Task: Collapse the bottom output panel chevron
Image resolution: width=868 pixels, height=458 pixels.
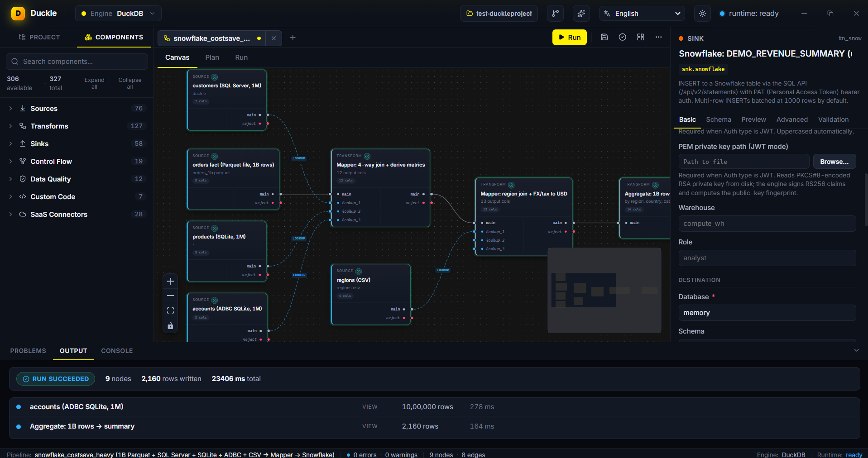Action: tap(856, 350)
